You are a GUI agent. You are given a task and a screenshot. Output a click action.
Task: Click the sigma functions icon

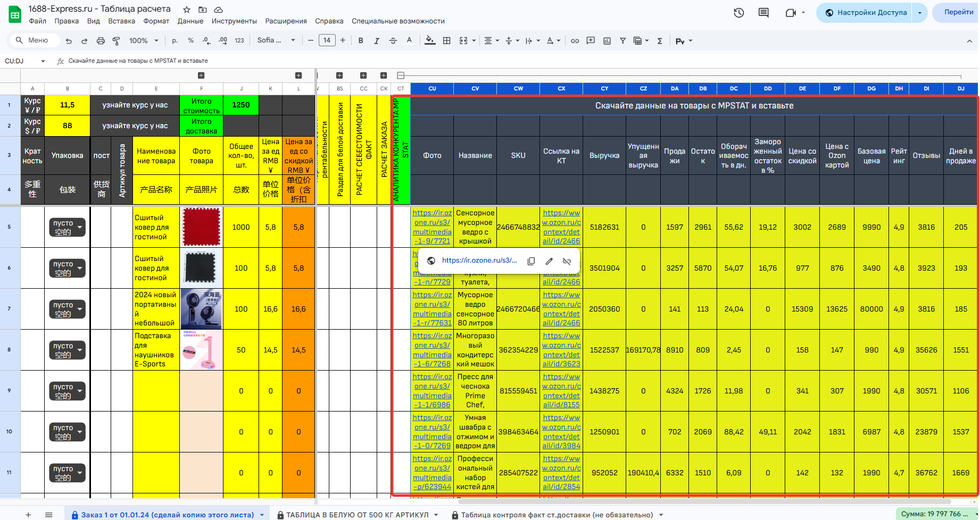pos(660,41)
